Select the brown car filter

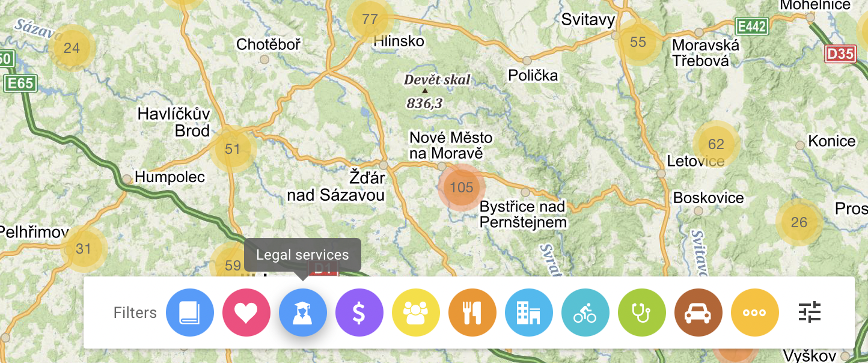click(698, 313)
